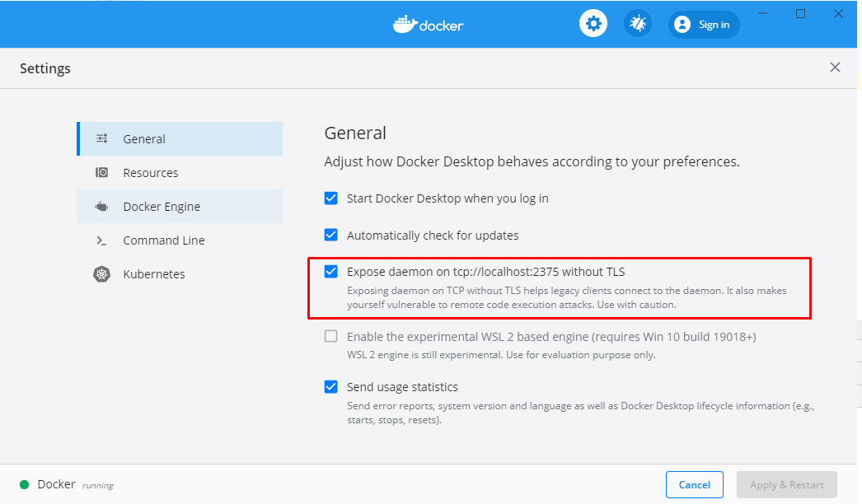The image size is (862, 504).
Task: Open the troubleshoot bug icon
Action: (x=637, y=24)
